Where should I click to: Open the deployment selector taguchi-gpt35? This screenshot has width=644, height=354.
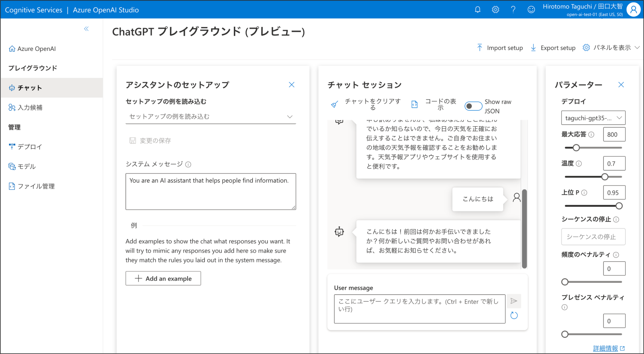pyautogui.click(x=593, y=118)
